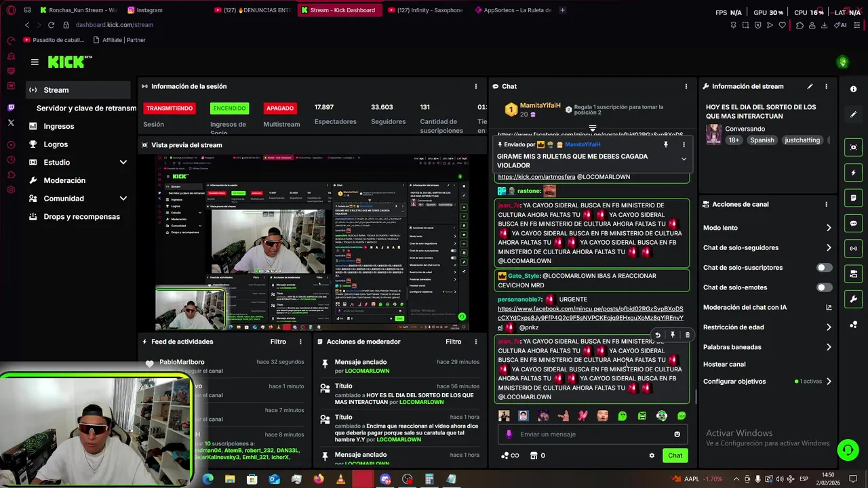
Task: Toggle Chat de solo-emotes switch
Action: click(x=824, y=287)
